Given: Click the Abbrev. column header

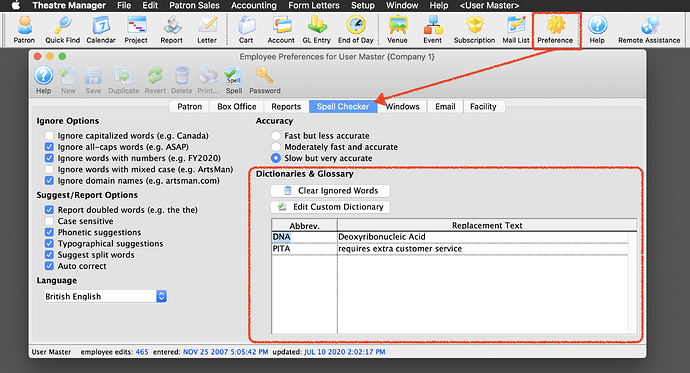Looking at the screenshot, I should coord(305,225).
